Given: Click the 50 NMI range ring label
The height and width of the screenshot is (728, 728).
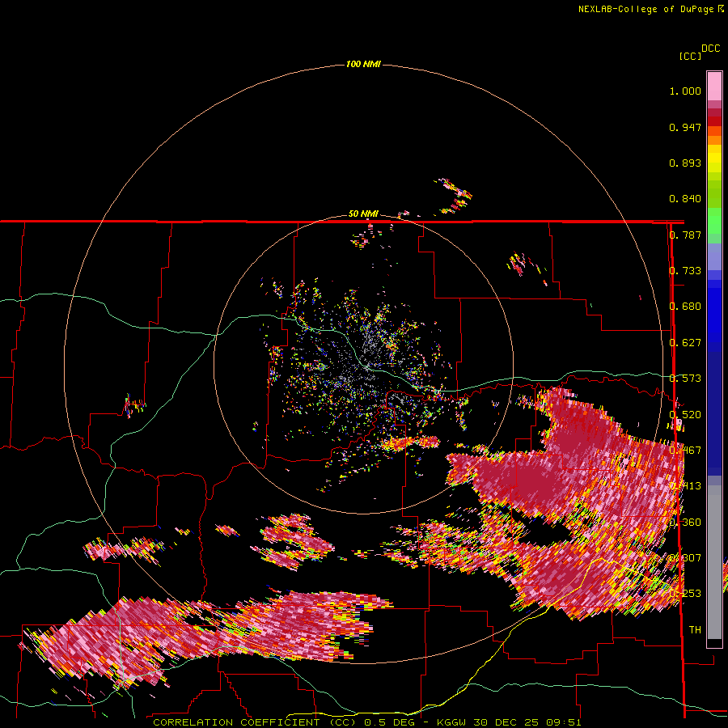Looking at the screenshot, I should [363, 214].
